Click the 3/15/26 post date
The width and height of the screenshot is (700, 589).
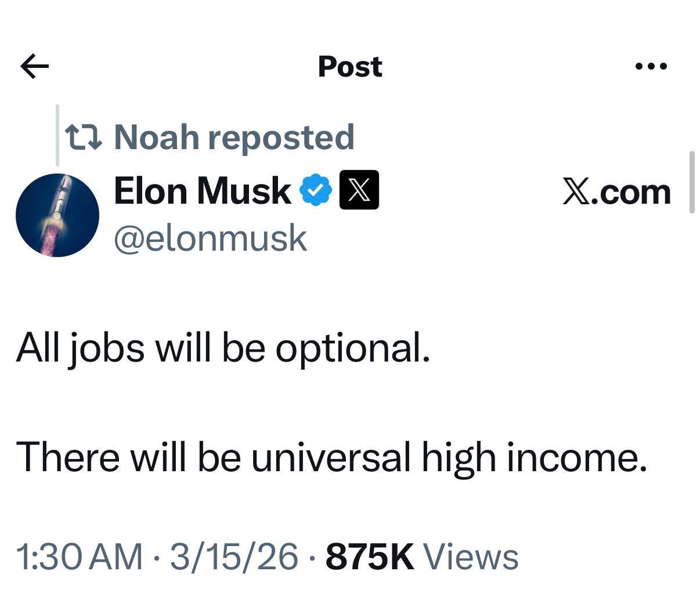pyautogui.click(x=234, y=557)
